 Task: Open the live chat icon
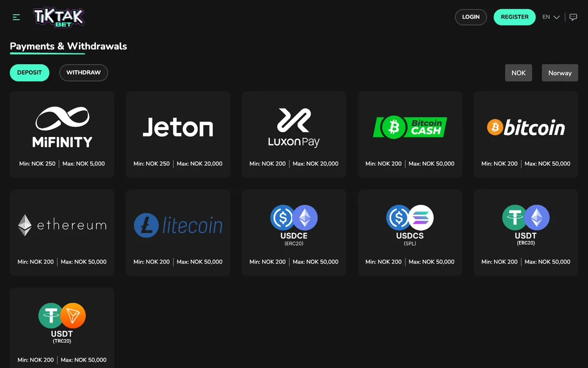(573, 17)
